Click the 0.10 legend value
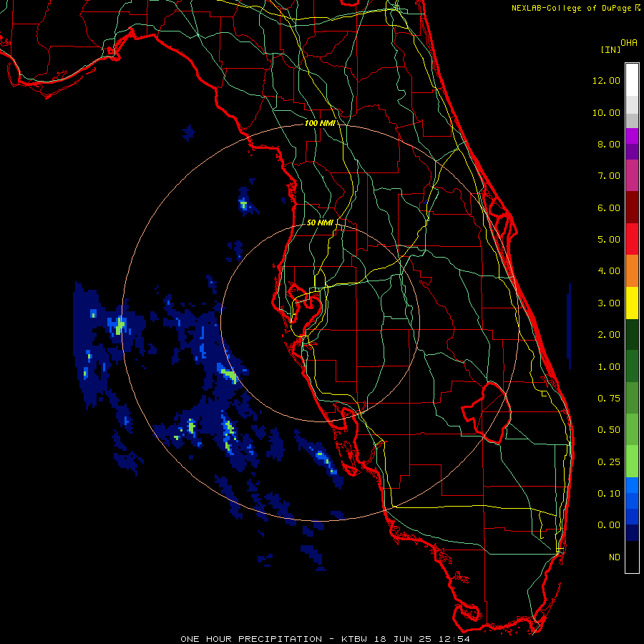The image size is (644, 644). pos(609,494)
